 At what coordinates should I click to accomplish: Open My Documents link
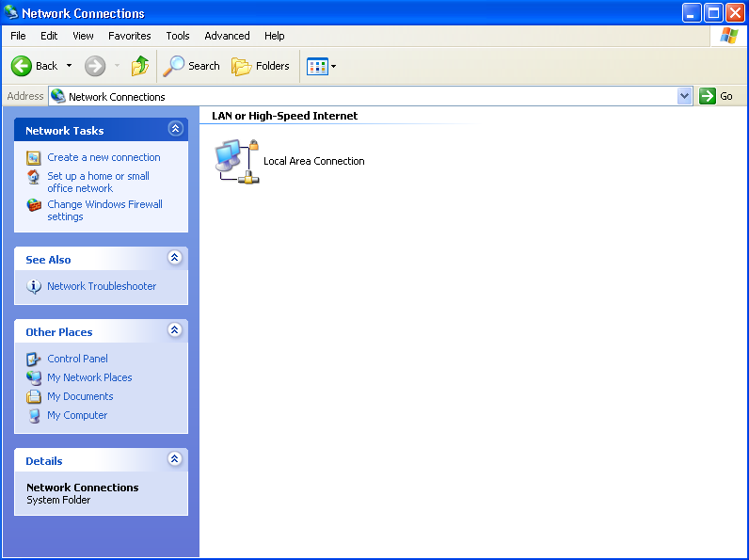click(x=80, y=396)
